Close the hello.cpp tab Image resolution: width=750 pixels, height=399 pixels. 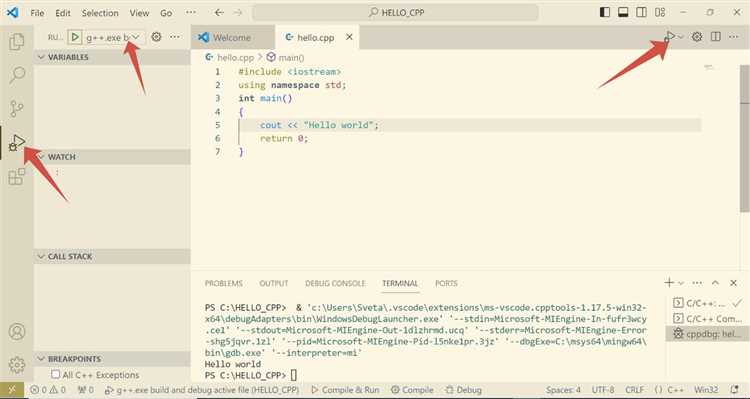349,37
